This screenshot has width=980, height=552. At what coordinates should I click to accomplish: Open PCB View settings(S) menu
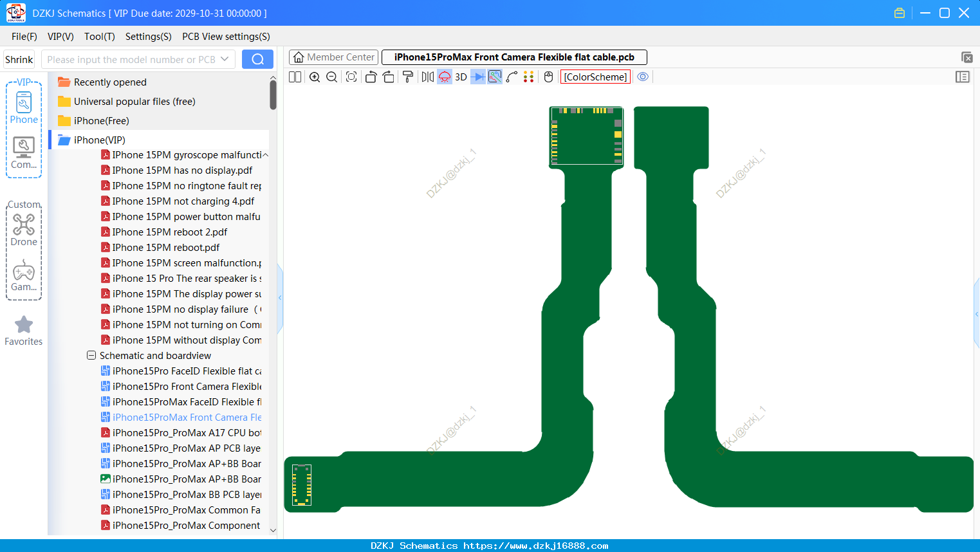[226, 37]
